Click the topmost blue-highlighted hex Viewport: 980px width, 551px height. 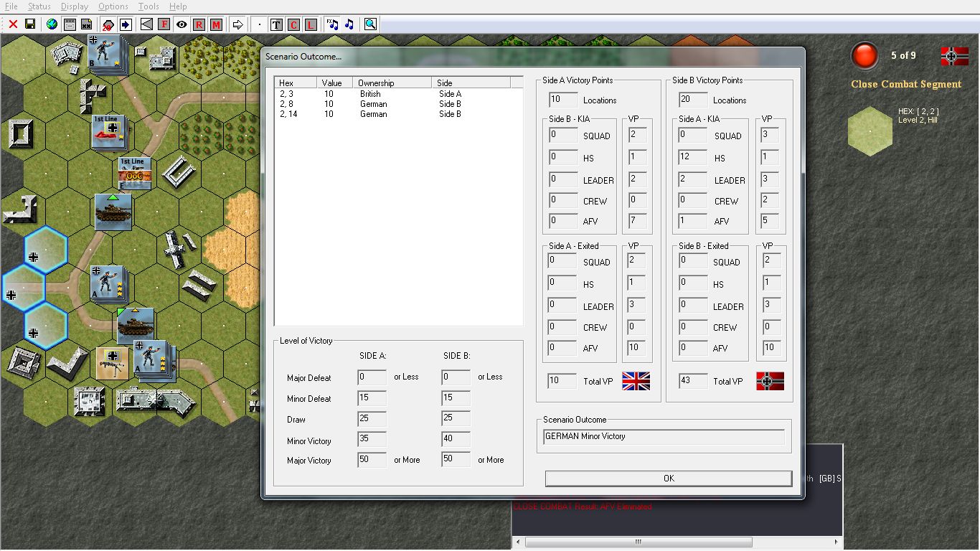(47, 250)
